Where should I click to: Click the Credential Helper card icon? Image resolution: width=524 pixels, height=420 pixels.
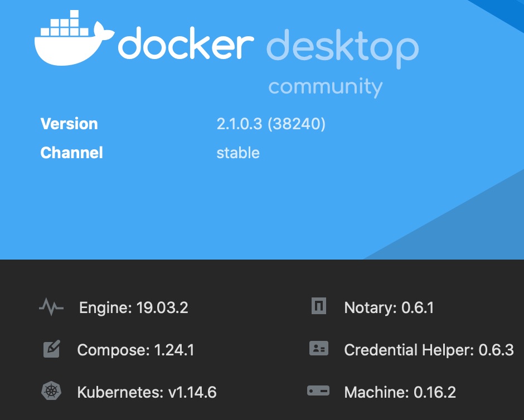[x=319, y=348]
